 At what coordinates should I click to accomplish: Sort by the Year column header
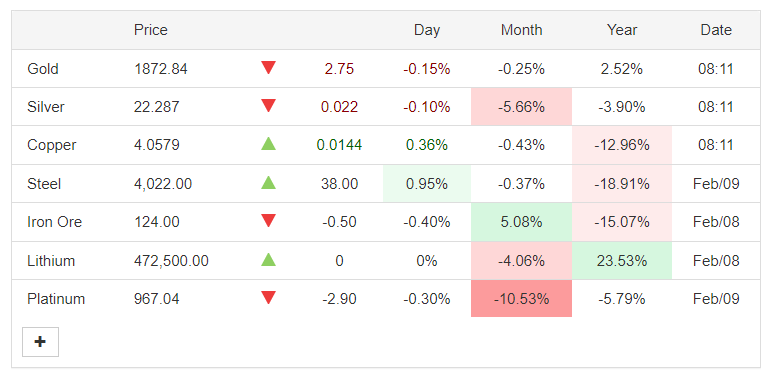tap(622, 30)
